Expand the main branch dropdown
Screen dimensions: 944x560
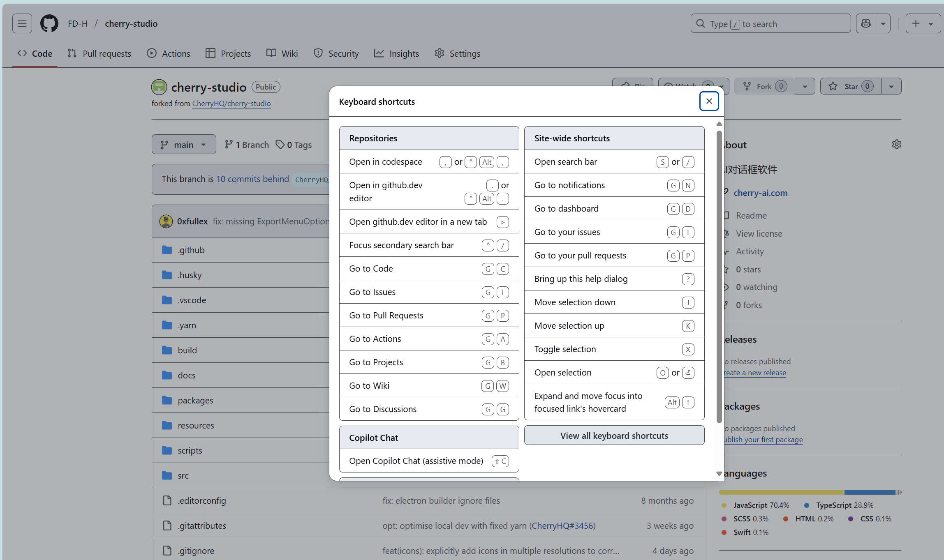(183, 145)
